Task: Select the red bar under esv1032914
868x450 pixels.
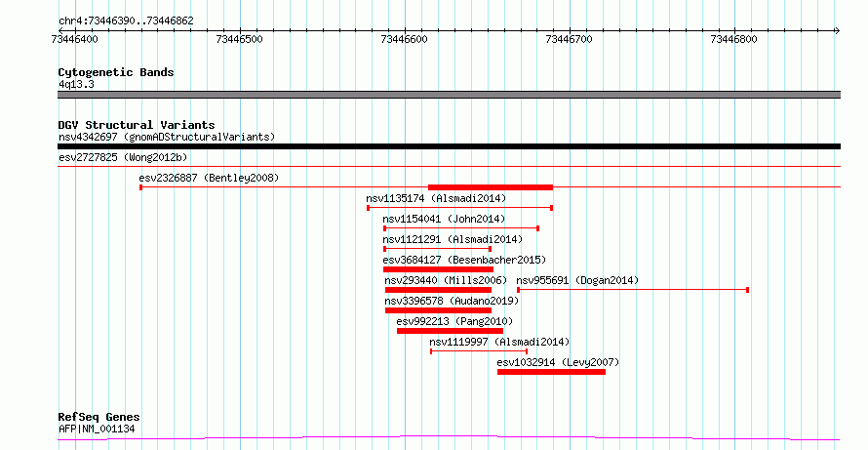Action: [x=551, y=372]
